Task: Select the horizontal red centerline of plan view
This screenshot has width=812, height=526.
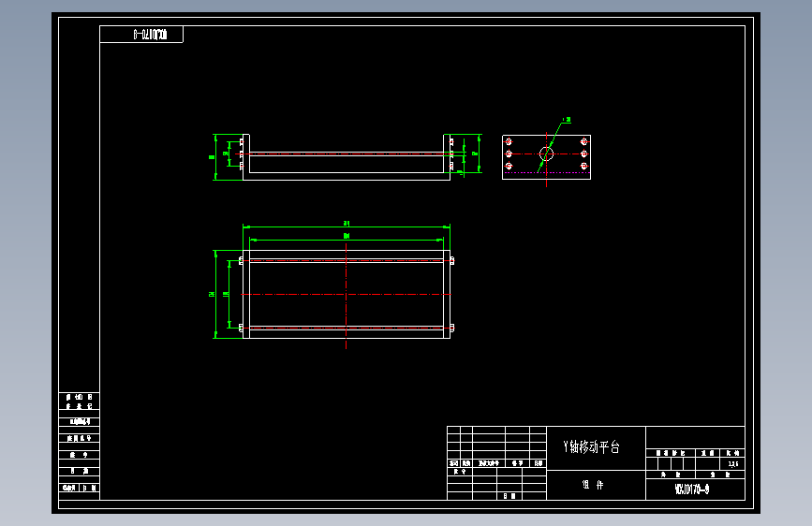Action: click(346, 294)
